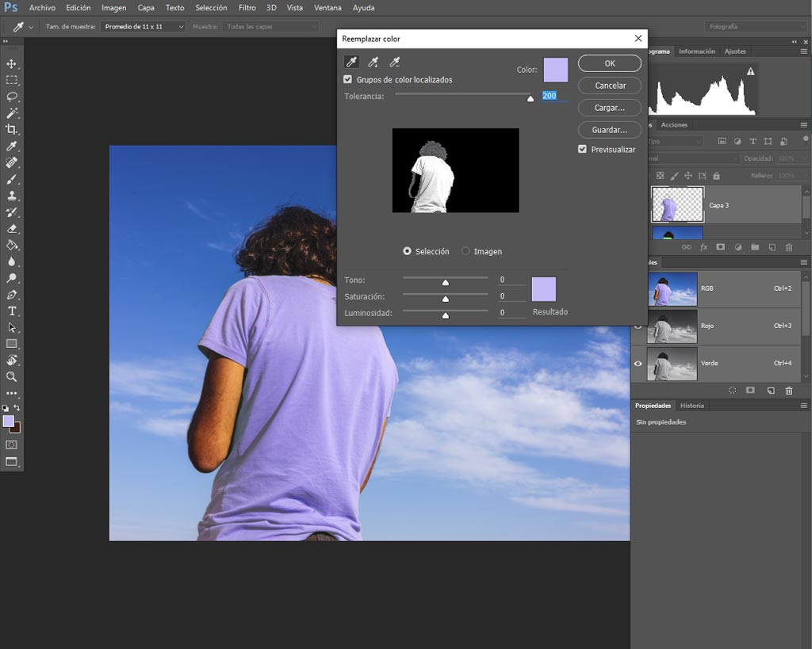
Task: Click the Resultado color swatch
Action: (544, 288)
